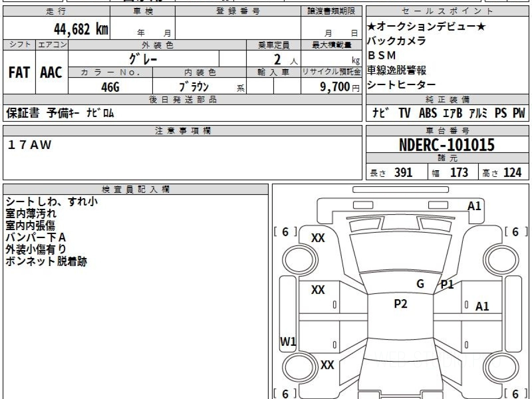Select inspector note 外装小傷有り
This screenshot has height=399, width=532.
(x=36, y=249)
